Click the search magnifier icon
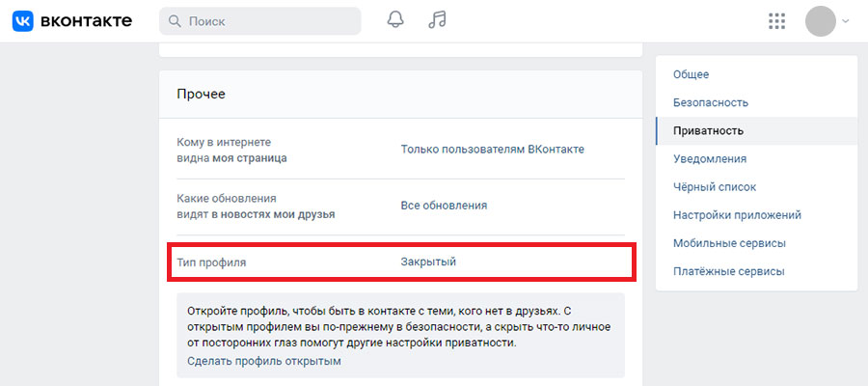This screenshot has width=868, height=386. pyautogui.click(x=175, y=21)
